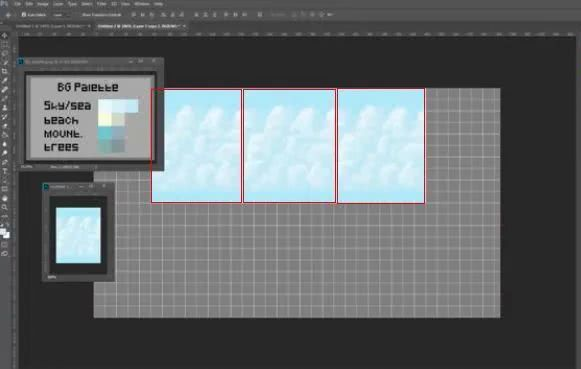Click the gray-green trees palette swatch
This screenshot has height=369, width=581.
tap(104, 146)
